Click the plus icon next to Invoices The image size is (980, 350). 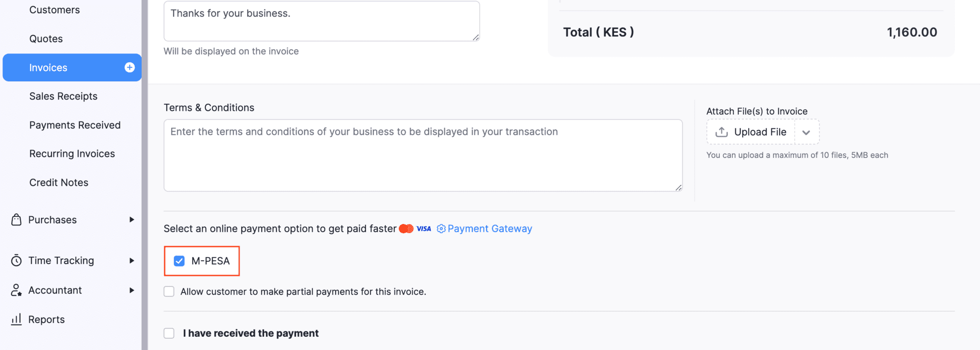[129, 67]
